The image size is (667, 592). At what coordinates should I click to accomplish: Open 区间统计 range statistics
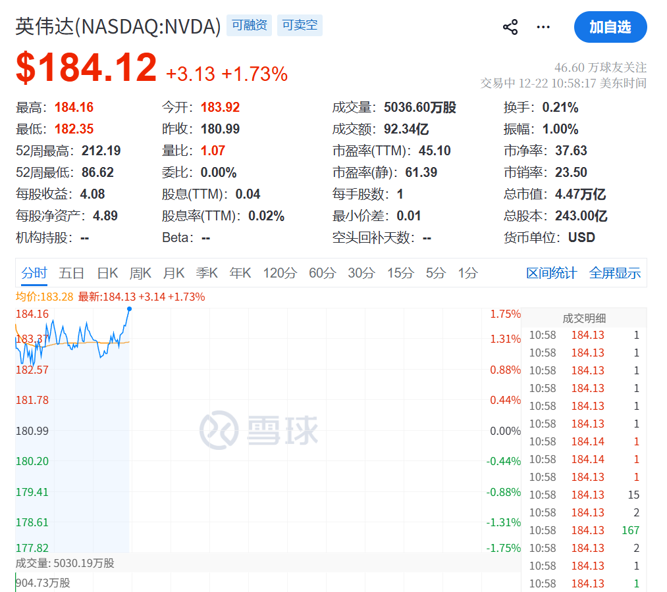pyautogui.click(x=552, y=273)
